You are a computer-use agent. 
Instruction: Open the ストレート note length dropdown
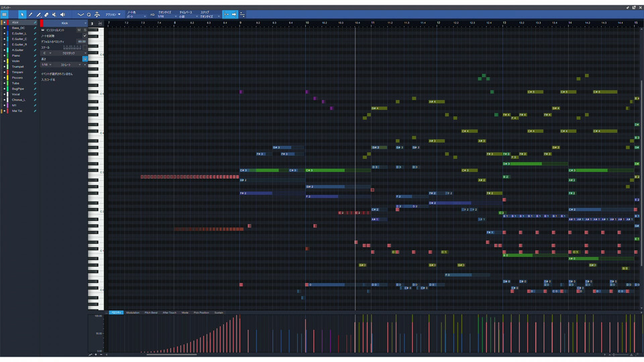point(67,65)
